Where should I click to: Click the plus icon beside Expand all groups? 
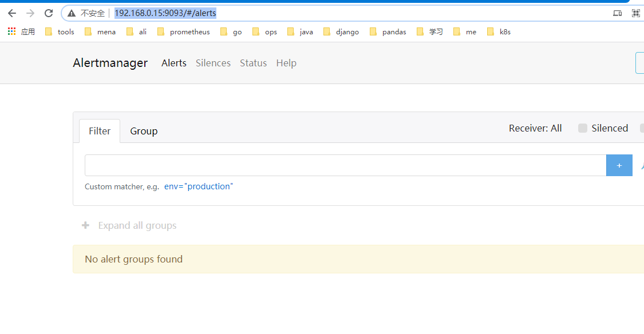(85, 225)
